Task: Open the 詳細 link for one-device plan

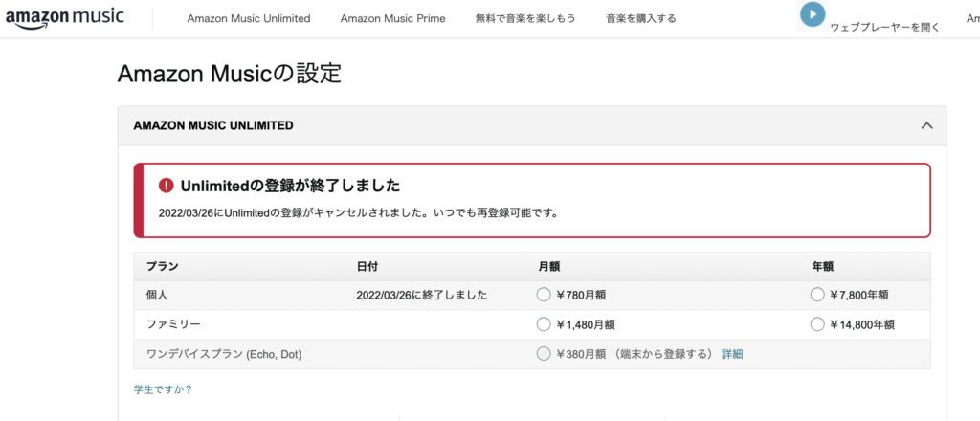Action: pos(732,354)
